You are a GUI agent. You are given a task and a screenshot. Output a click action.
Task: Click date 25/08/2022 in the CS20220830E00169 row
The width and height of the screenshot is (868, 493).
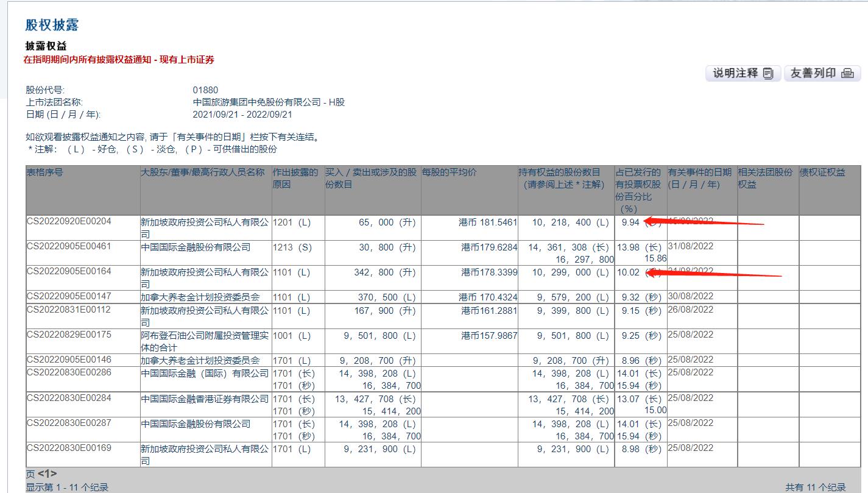tap(691, 448)
